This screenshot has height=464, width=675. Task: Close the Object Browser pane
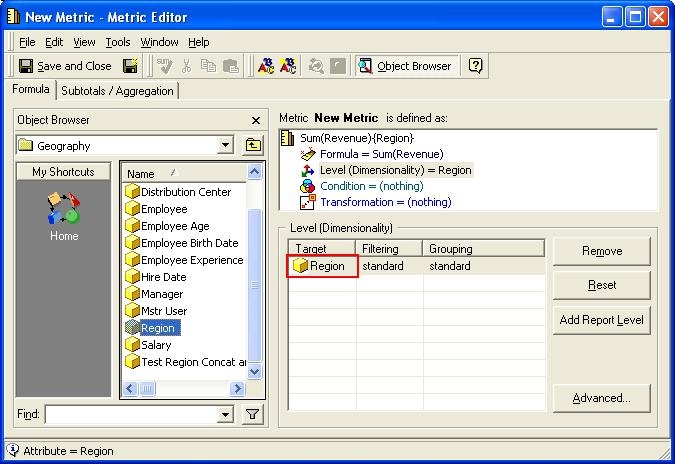tap(256, 120)
